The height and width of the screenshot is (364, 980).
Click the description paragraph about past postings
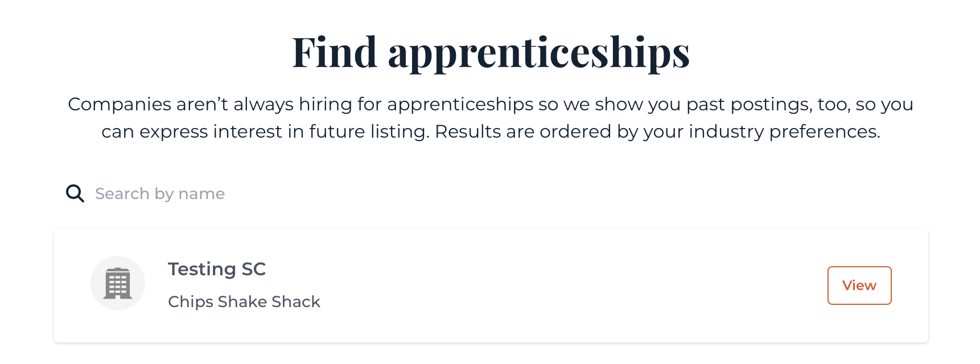(491, 118)
